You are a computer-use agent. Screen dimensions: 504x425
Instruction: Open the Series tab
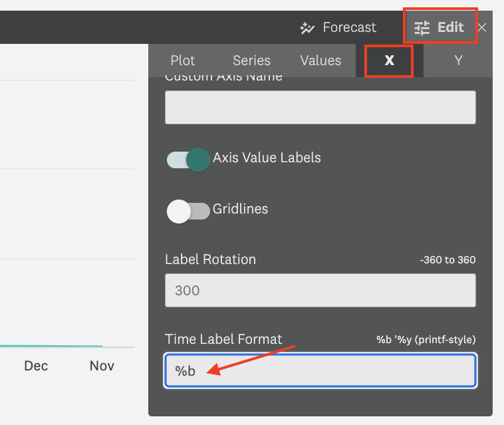pos(251,61)
